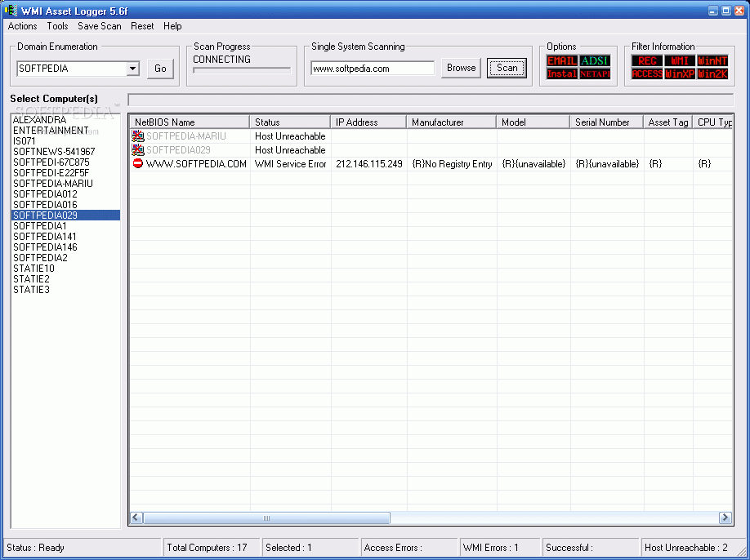This screenshot has height=560, width=750.
Task: Sort by Status column header
Action: click(x=290, y=122)
